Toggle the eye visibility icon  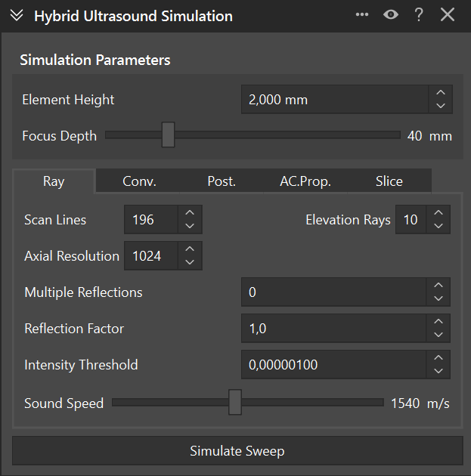click(391, 14)
